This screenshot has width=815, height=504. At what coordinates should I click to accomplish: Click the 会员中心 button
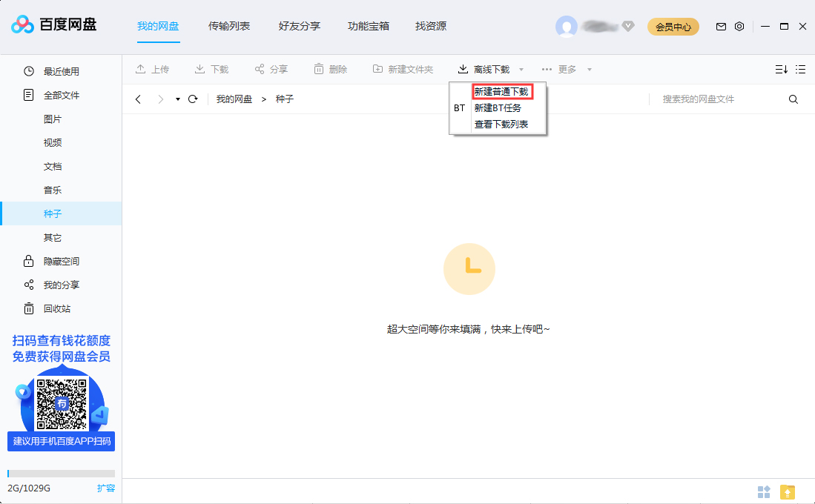point(673,26)
